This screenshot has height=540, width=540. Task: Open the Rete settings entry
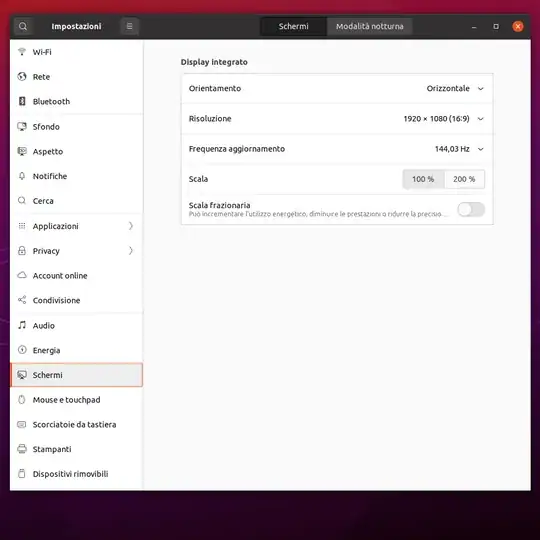(76, 77)
